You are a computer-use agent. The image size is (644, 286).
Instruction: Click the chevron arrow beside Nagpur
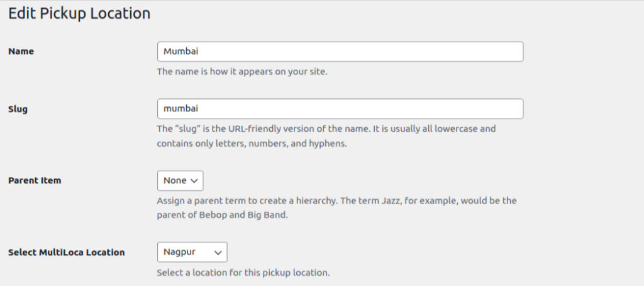pyautogui.click(x=218, y=253)
